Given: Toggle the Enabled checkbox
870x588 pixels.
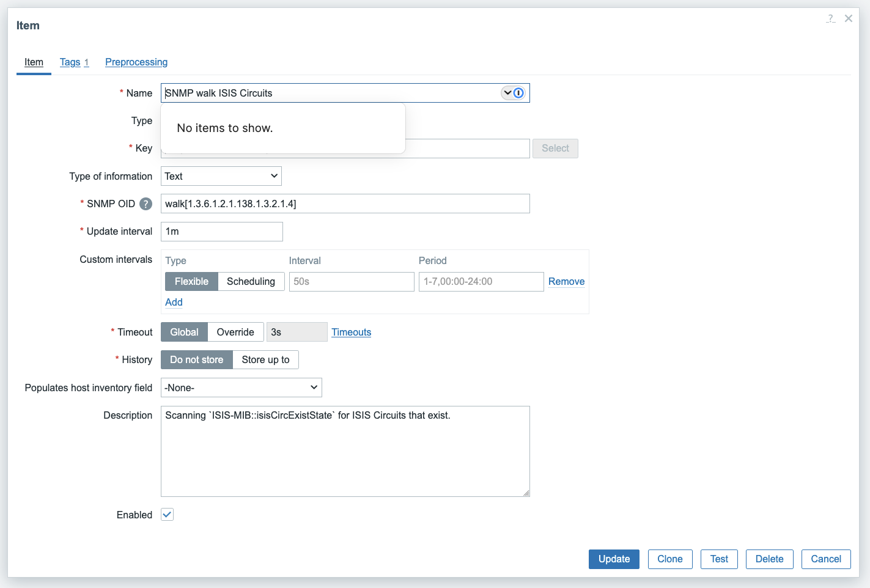Looking at the screenshot, I should point(167,515).
